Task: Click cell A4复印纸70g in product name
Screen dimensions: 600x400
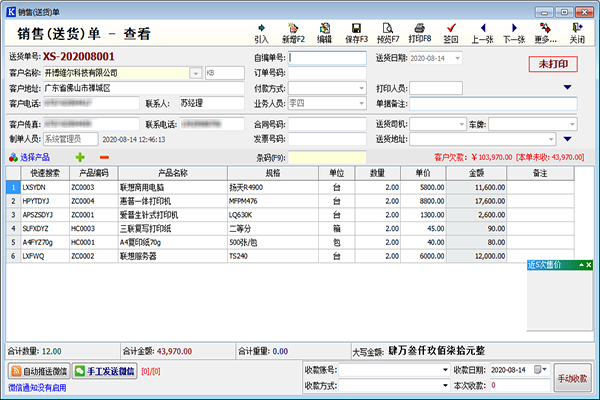Action: (173, 242)
